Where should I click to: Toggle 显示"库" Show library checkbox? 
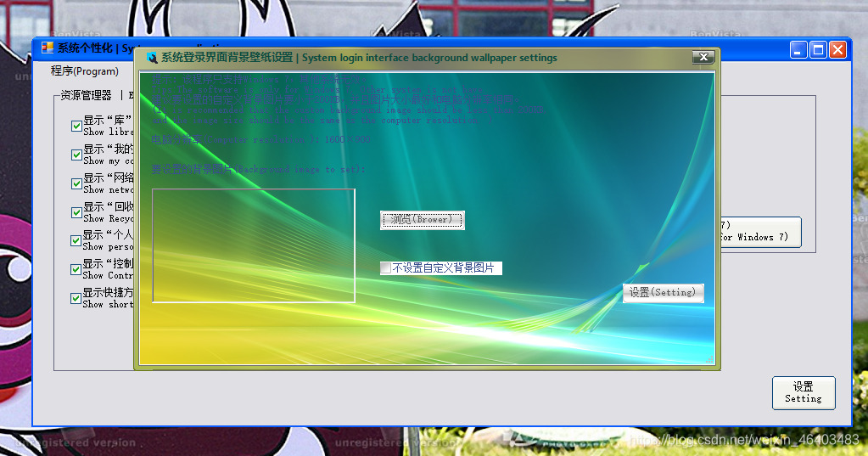pyautogui.click(x=77, y=127)
